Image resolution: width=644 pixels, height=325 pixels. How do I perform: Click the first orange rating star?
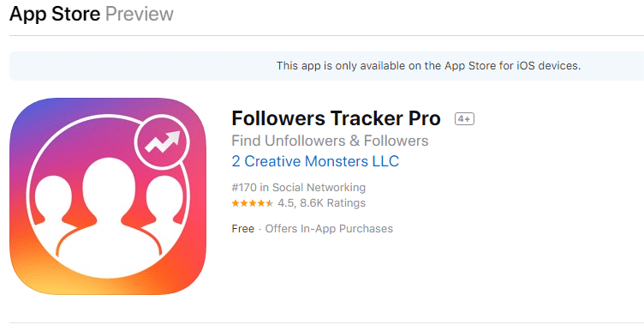[236, 203]
